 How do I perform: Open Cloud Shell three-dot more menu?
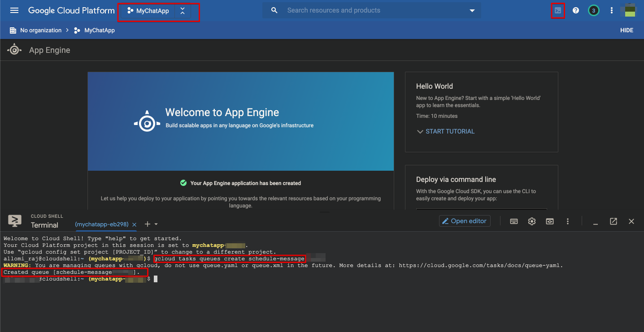[568, 221]
